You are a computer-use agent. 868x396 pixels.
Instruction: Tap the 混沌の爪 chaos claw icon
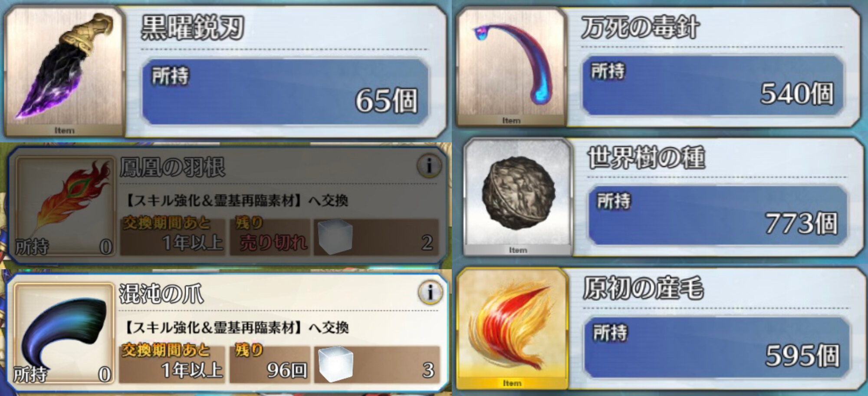pyautogui.click(x=64, y=333)
